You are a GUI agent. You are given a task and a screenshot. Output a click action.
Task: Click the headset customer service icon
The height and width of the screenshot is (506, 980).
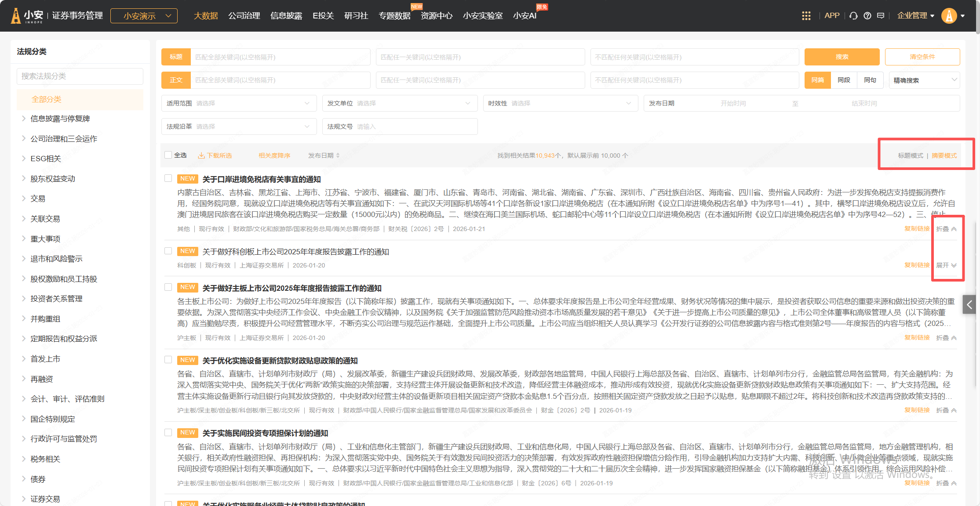pos(853,16)
